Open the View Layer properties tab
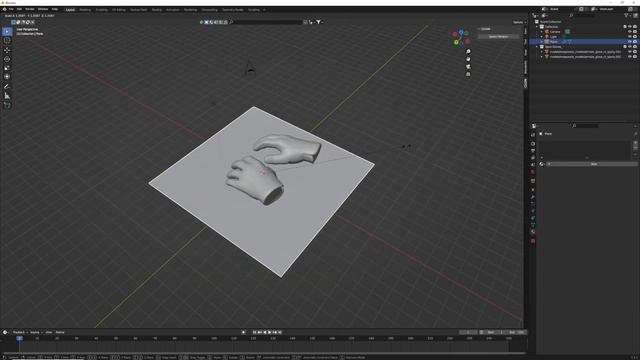Image resolution: width=640 pixels, height=360 pixels. [533, 158]
